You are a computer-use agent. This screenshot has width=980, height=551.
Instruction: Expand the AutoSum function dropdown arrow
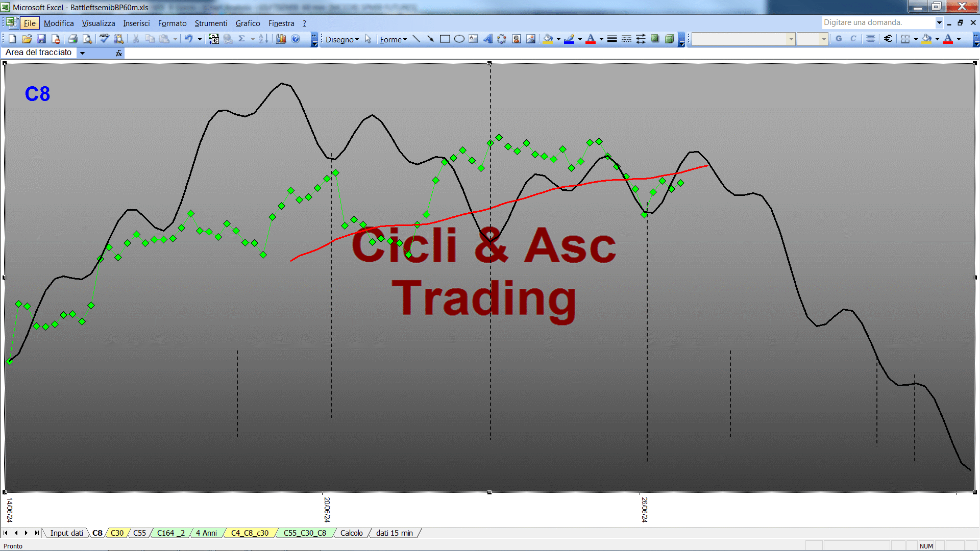pos(253,39)
